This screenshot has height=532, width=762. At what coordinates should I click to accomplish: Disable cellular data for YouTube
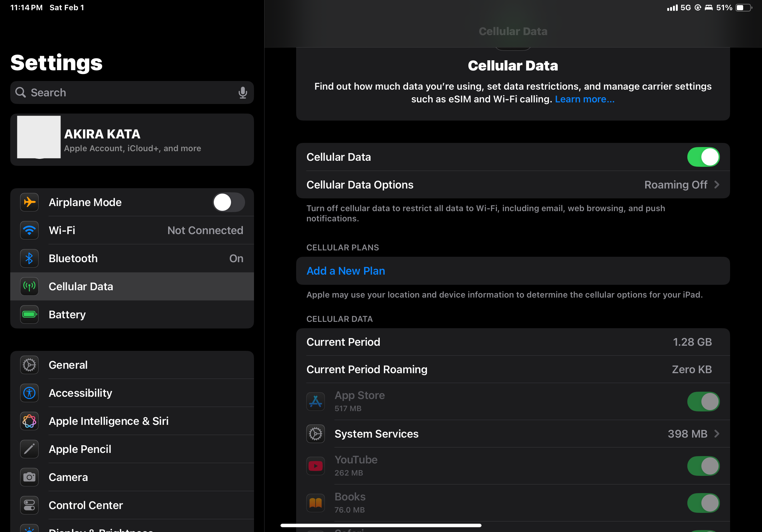coord(703,466)
